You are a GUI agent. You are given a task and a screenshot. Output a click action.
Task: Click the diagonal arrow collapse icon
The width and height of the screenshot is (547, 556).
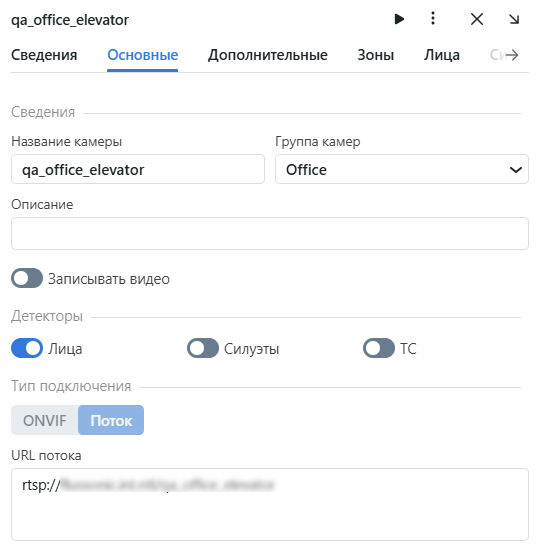[514, 19]
